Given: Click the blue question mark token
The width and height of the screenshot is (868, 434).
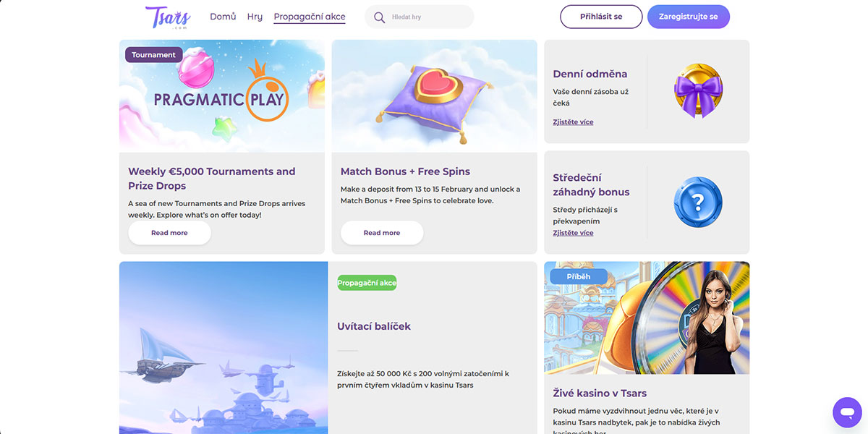Looking at the screenshot, I should pos(698,202).
